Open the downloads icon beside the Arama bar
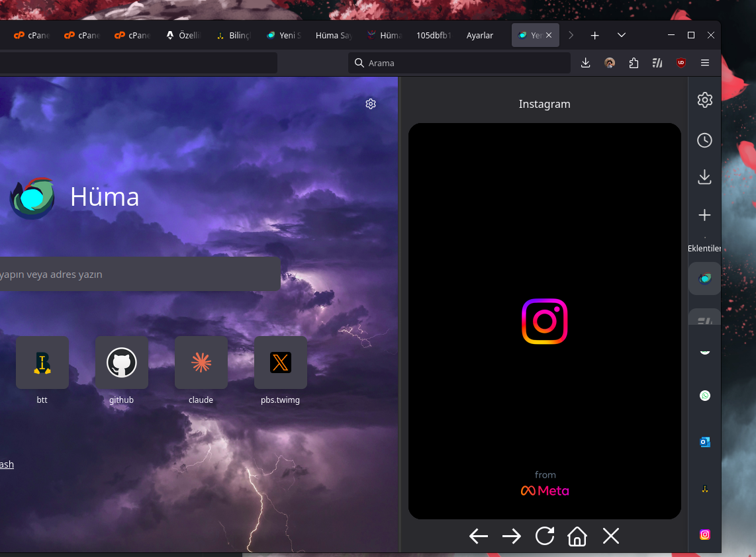756x557 pixels. [585, 63]
